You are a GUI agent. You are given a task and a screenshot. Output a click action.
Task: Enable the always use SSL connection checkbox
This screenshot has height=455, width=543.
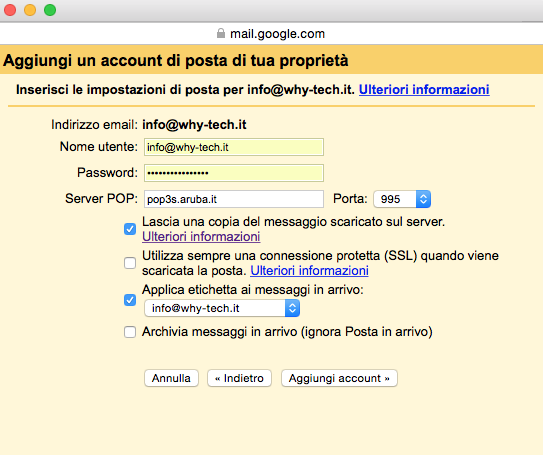coord(130,263)
